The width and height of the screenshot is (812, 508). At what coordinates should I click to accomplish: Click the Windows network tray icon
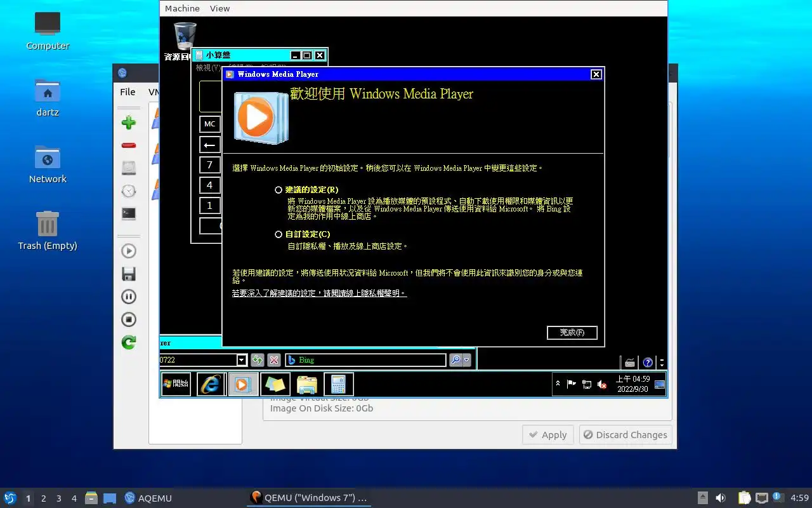(587, 384)
